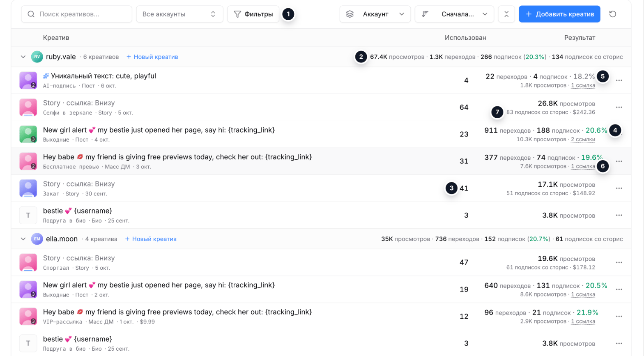Open the three-dot menu for Уникальный текст row
The height and width of the screenshot is (356, 644).
coord(619,80)
